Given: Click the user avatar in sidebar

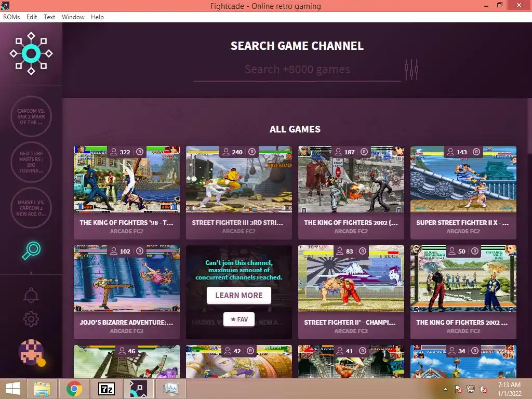Looking at the screenshot, I should (32, 352).
